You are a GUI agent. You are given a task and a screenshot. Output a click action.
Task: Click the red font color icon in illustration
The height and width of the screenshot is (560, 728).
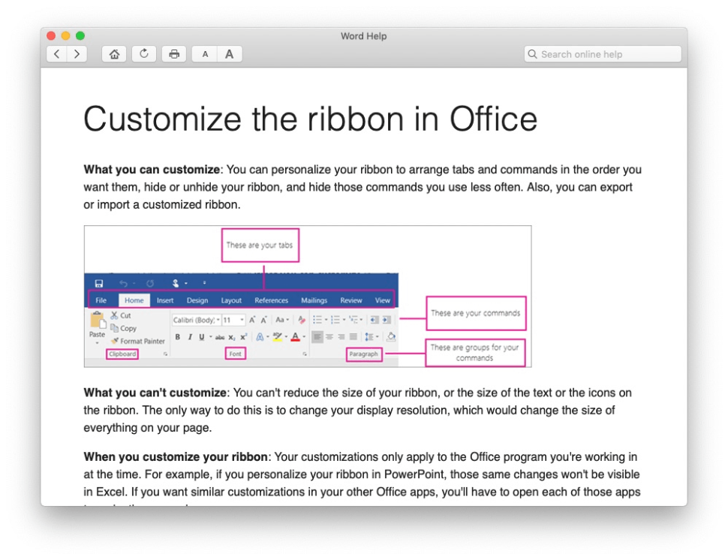point(295,336)
